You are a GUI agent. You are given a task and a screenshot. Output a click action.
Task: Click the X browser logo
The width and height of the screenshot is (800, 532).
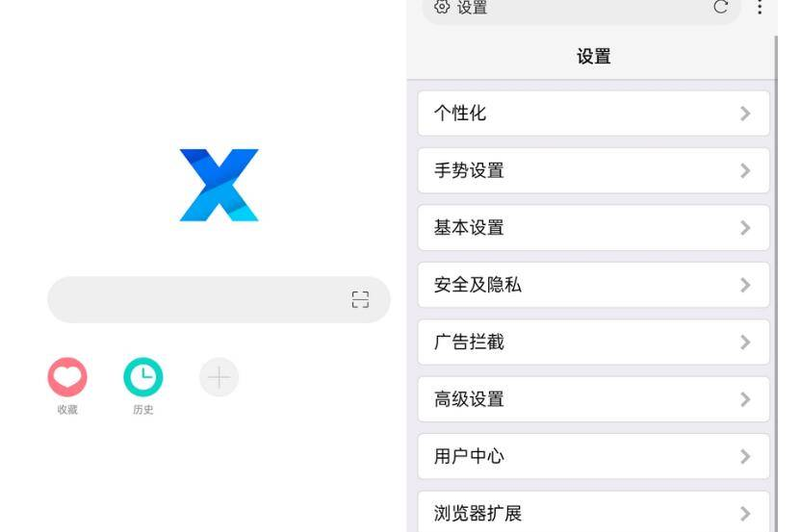219,185
